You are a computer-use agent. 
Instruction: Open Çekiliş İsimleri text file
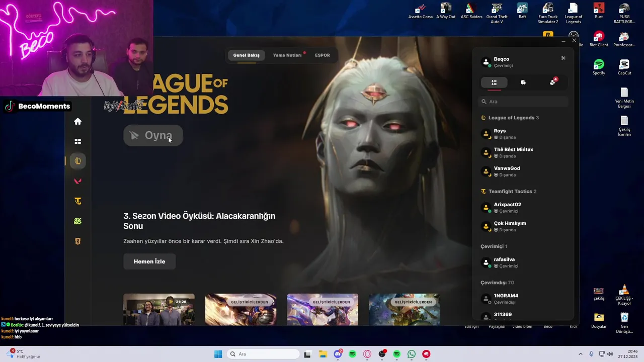pyautogui.click(x=624, y=126)
